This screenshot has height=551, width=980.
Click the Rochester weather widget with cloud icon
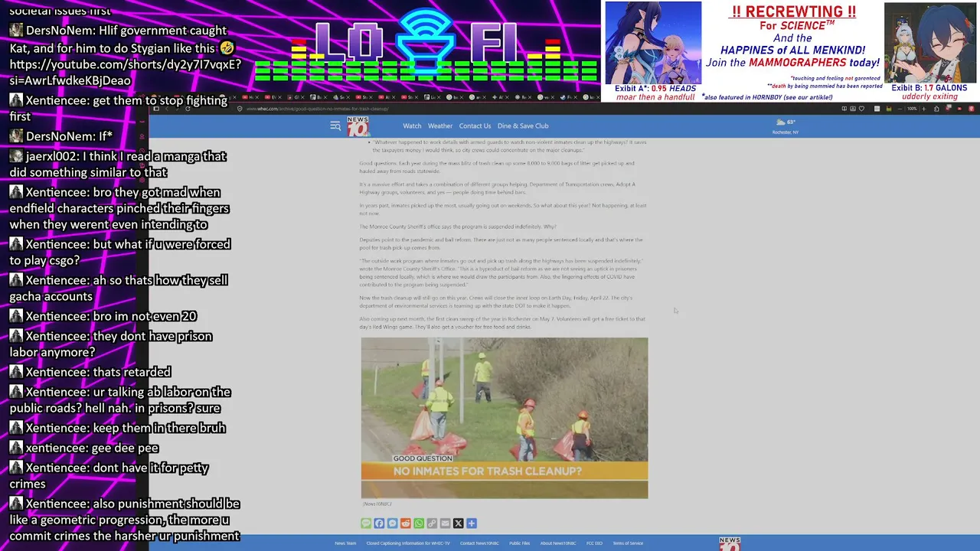point(786,126)
